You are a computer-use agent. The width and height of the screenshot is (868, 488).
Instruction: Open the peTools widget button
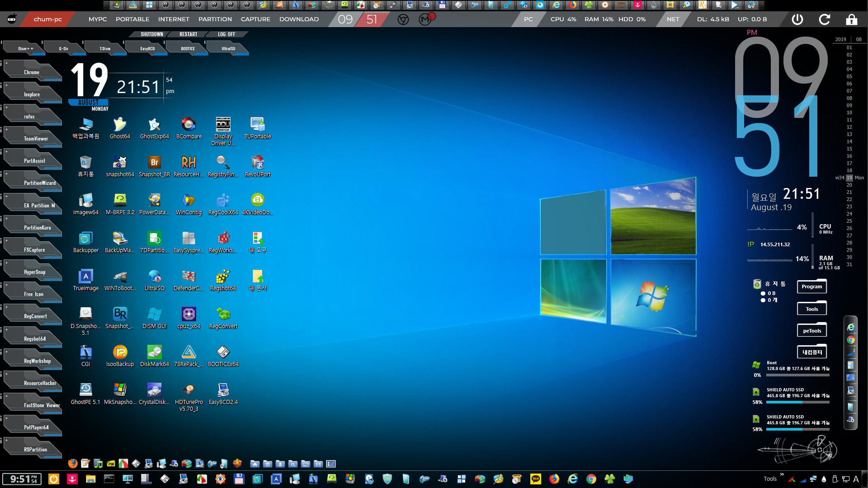[x=811, y=331]
